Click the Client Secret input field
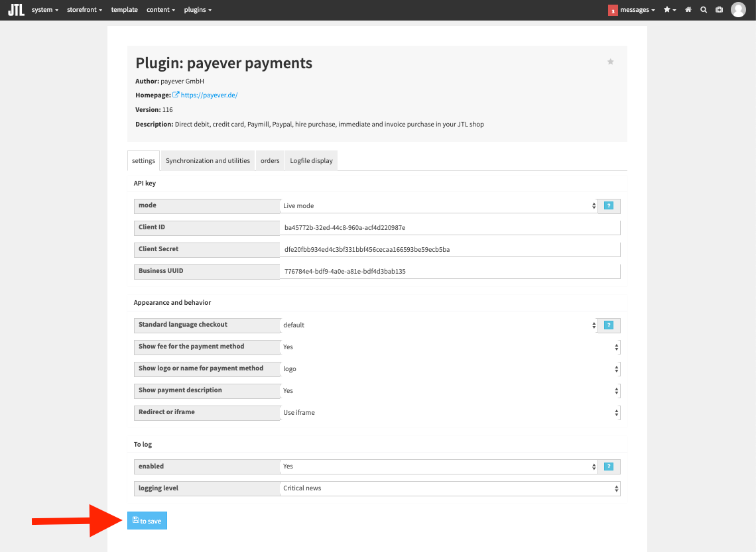756x552 pixels. 450,250
